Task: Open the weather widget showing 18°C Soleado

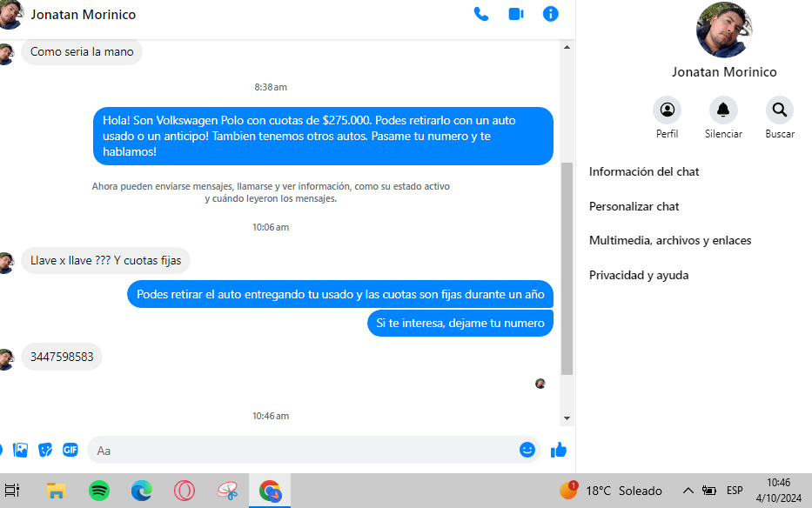Action: (x=611, y=491)
